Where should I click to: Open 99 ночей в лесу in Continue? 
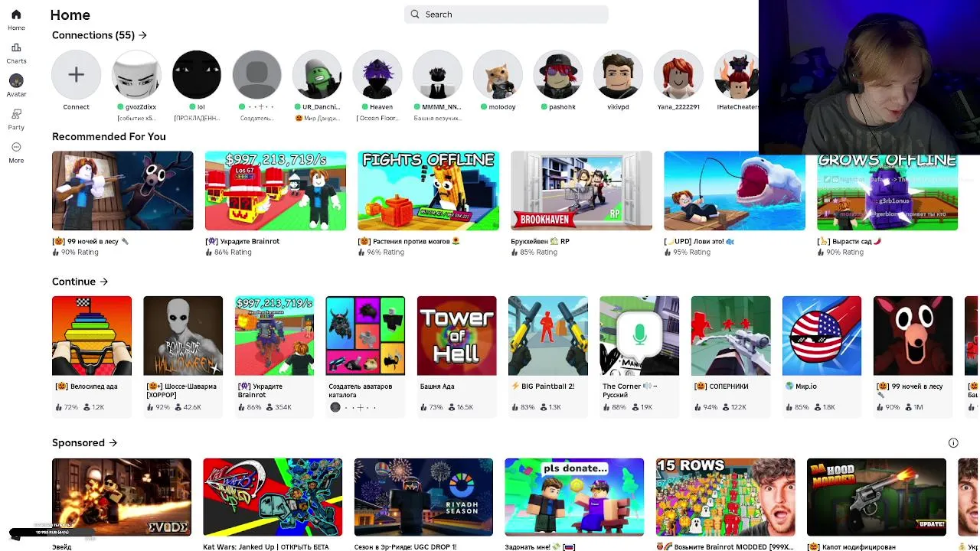point(913,336)
